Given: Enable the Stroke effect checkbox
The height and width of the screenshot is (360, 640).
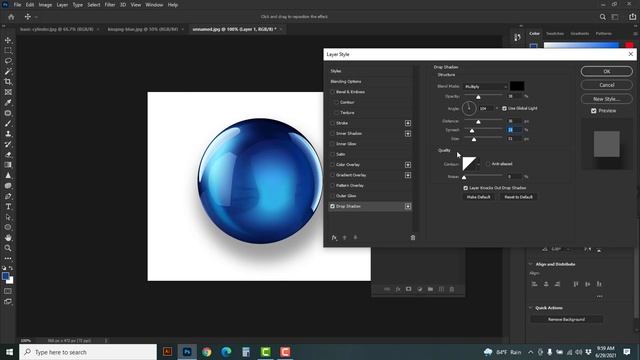Looking at the screenshot, I should tap(332, 123).
